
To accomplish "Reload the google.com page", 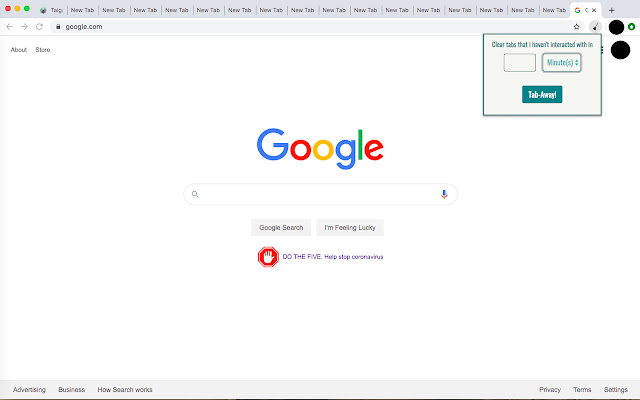I will 40,27.
